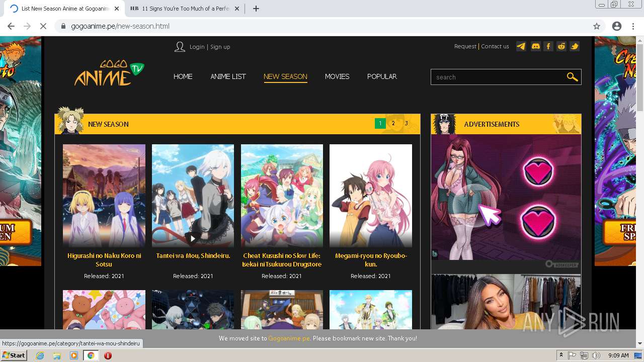Click the Chrome taskbar icon
Screen dimensions: 644x362
click(x=91, y=355)
